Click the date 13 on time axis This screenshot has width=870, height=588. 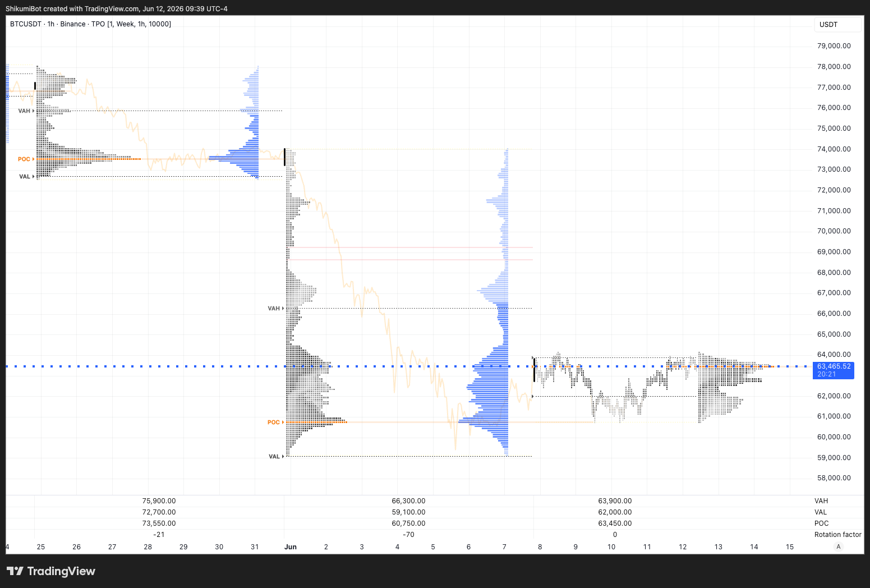click(x=719, y=547)
